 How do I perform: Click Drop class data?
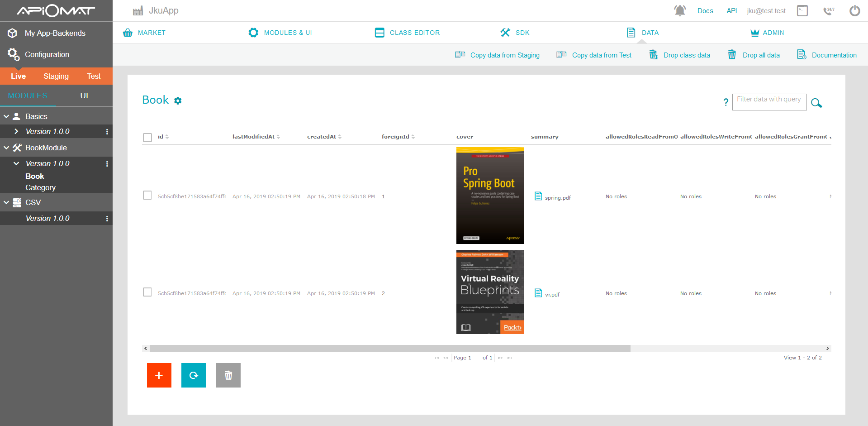pyautogui.click(x=680, y=55)
